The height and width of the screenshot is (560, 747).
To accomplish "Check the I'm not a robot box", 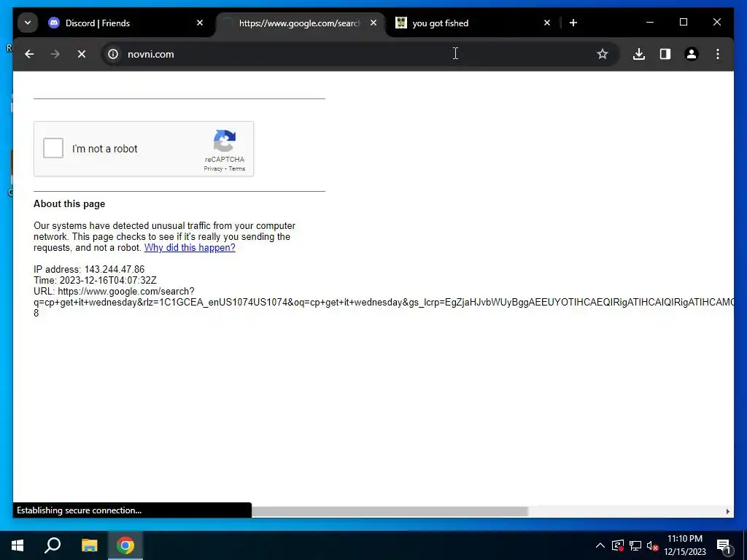I will (x=53, y=148).
